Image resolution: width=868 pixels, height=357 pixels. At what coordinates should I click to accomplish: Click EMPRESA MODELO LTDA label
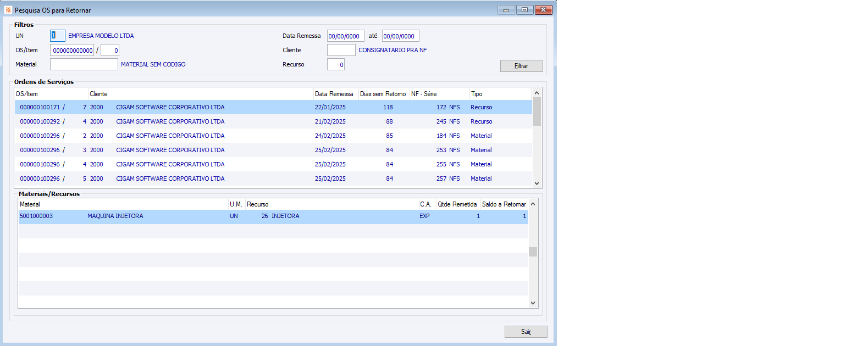click(101, 36)
